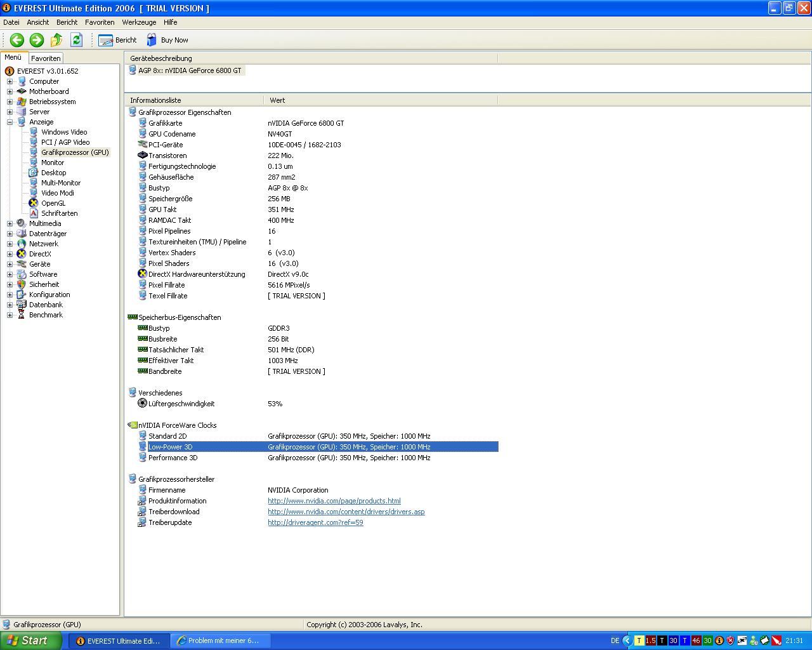Click the Pixel Fillrate row
812x650 pixels.
[x=312, y=285]
